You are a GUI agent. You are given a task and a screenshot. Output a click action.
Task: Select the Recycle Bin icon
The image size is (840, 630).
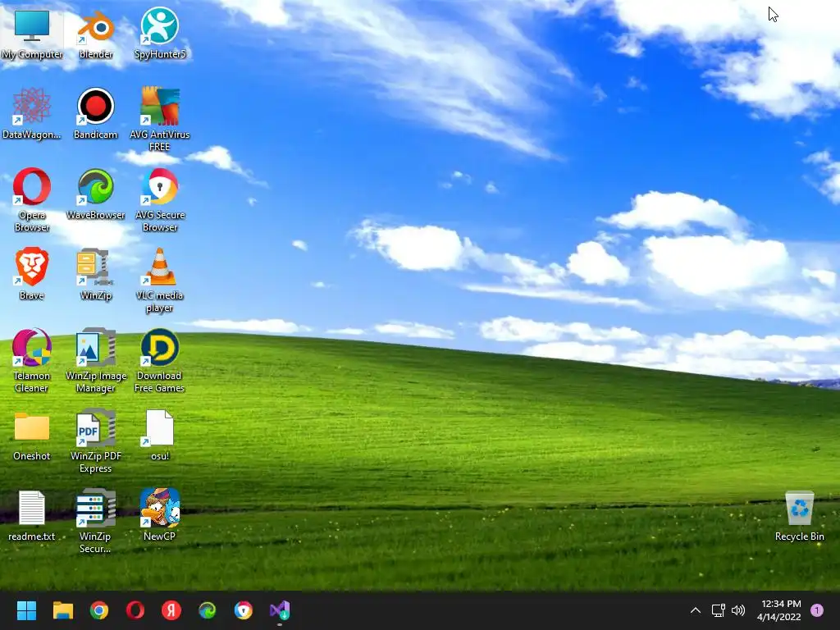point(799,517)
